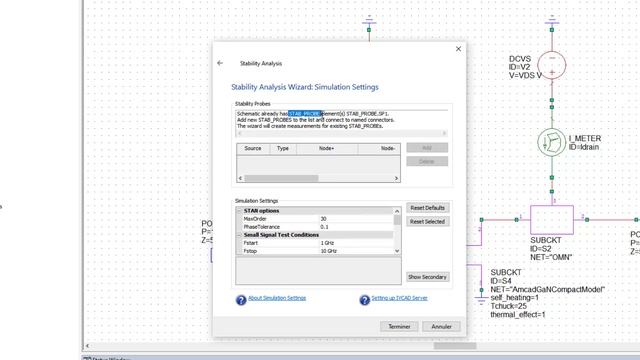Click the Add probe button
The width and height of the screenshot is (640, 360).
[x=427, y=147]
